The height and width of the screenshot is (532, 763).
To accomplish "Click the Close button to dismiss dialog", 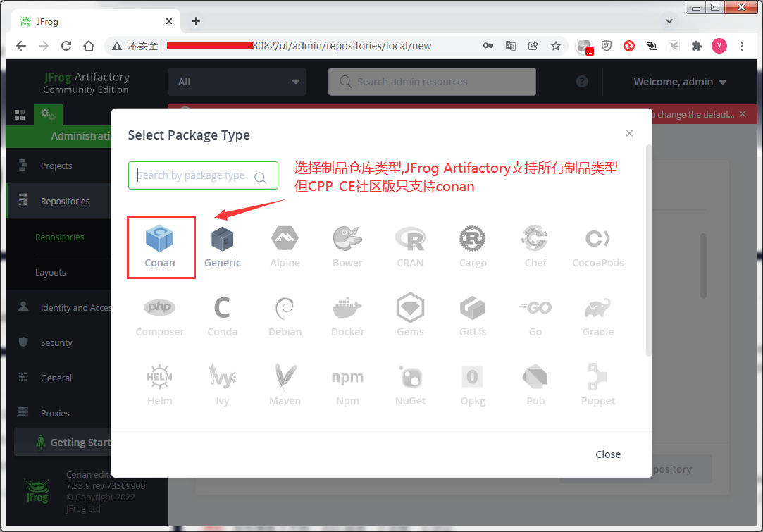I will 607,454.
